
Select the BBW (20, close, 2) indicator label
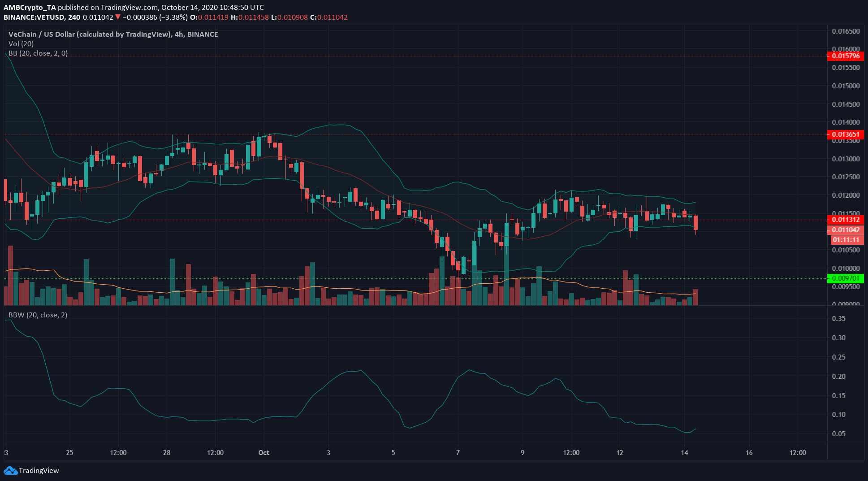tap(38, 315)
